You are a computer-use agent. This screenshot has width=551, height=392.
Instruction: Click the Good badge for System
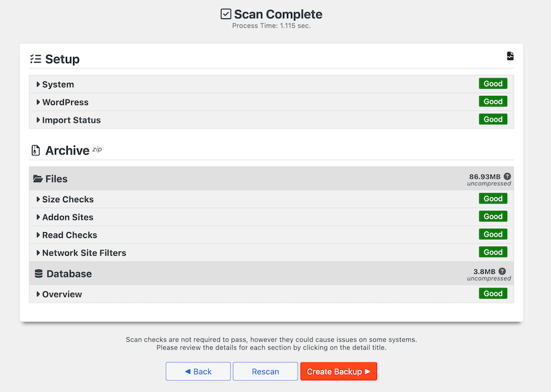(x=493, y=83)
